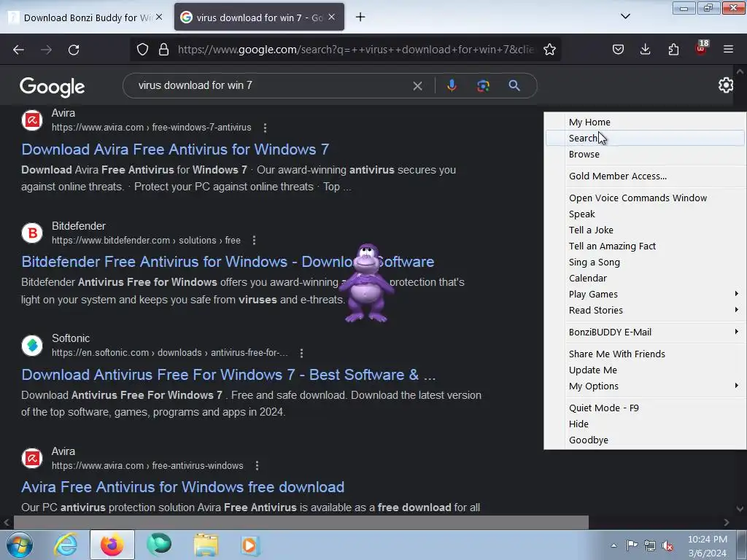Open the Firefox hamburger application menu
This screenshot has width=747, height=560.
(x=728, y=50)
